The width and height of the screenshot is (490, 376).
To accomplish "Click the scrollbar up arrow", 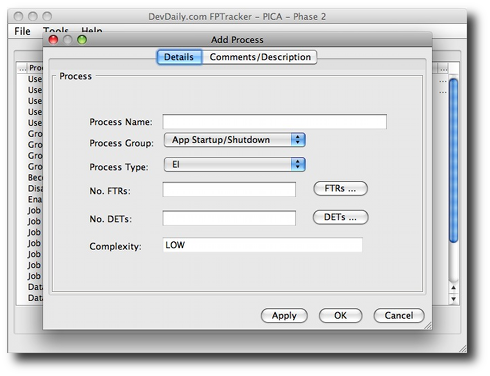I will click(x=453, y=288).
